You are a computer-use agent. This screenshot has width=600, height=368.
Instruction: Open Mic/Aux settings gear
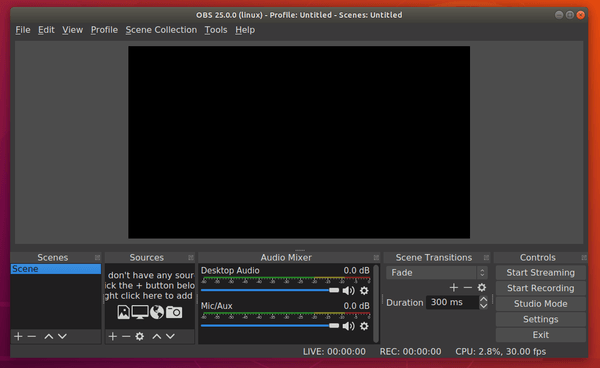pos(364,326)
